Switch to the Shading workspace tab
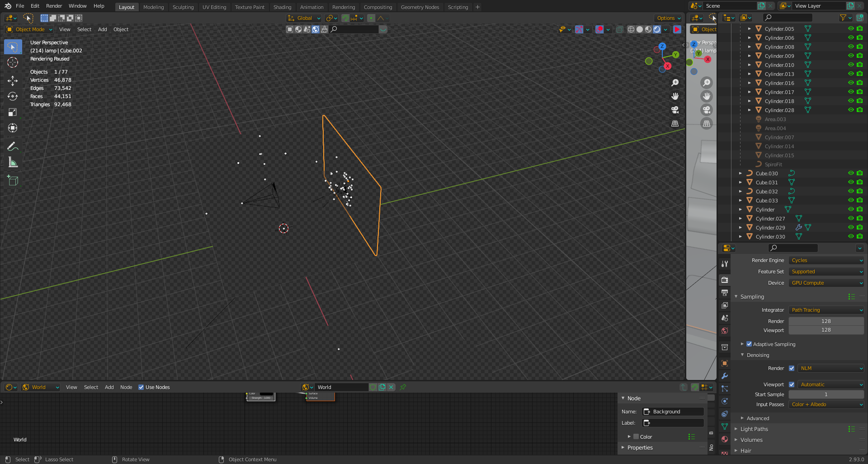868x464 pixels. click(x=282, y=7)
